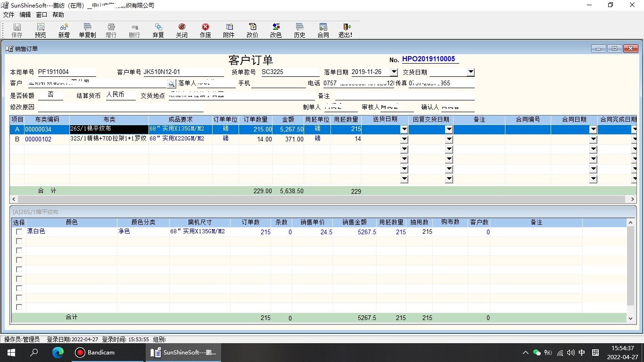The width and height of the screenshot is (644, 362).
Task: Open the 窗口 menu
Action: coord(41,15)
